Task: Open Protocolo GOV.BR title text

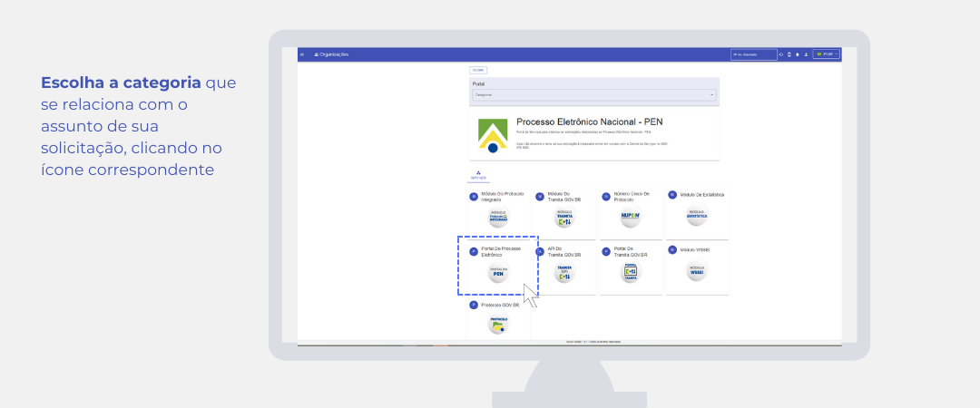Action: pyautogui.click(x=501, y=305)
